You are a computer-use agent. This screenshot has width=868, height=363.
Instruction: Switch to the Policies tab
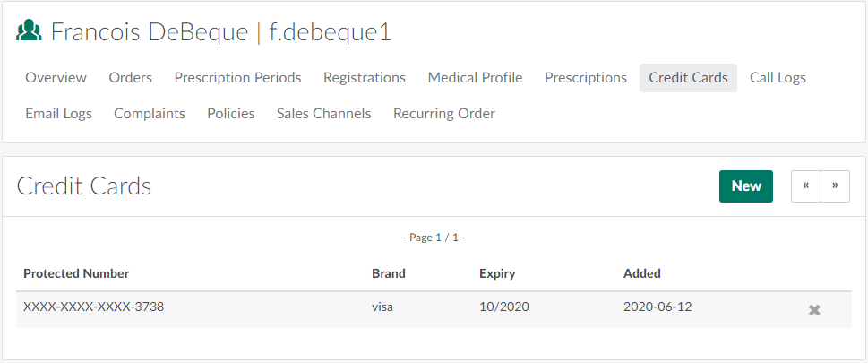(231, 114)
